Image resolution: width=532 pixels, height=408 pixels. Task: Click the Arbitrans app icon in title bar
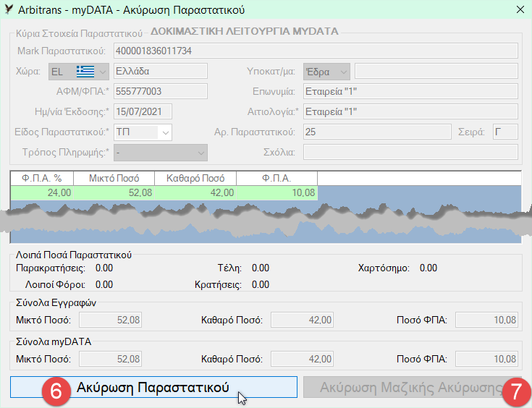click(9, 9)
